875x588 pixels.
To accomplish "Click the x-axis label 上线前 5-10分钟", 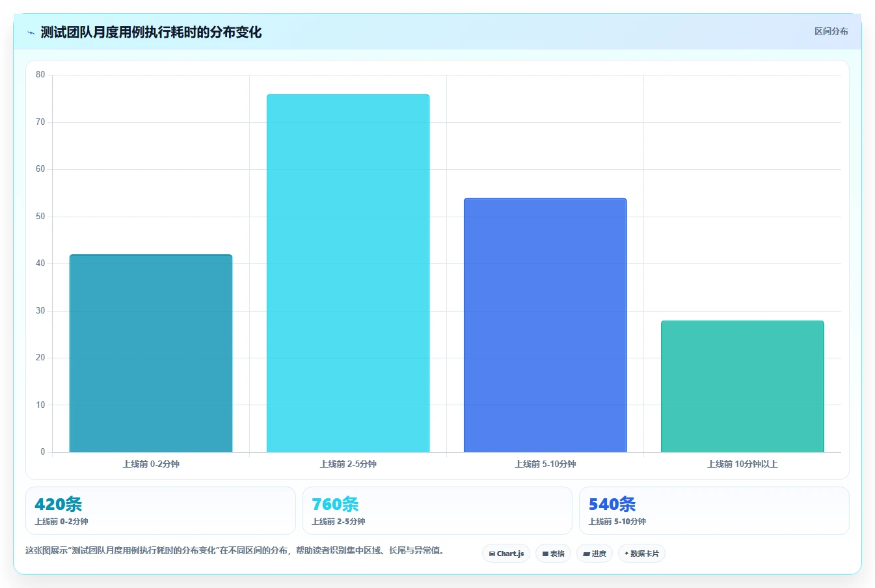I will coord(545,464).
